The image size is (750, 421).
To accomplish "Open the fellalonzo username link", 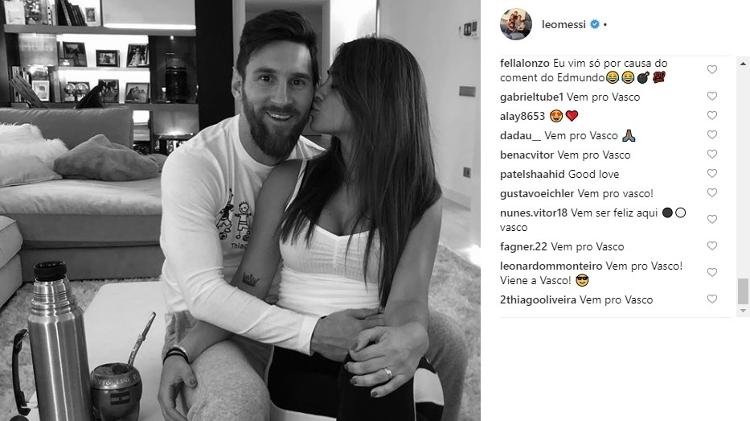I will [525, 63].
